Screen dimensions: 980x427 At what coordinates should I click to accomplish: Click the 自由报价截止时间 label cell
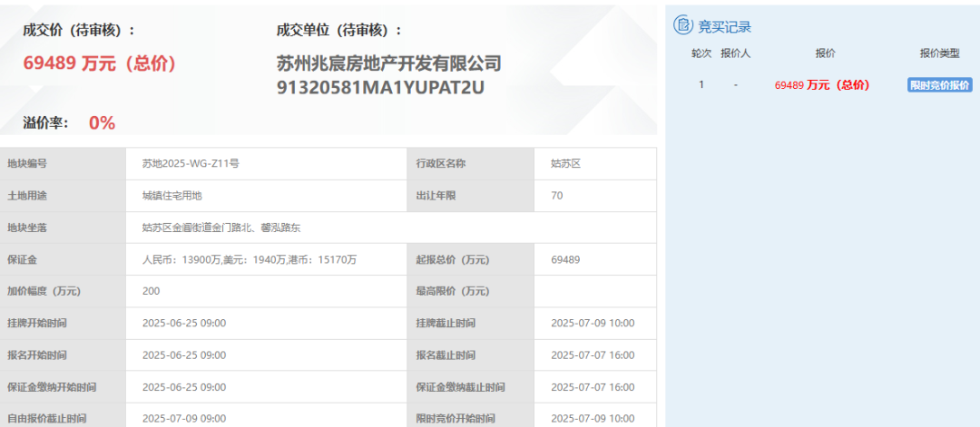64,416
